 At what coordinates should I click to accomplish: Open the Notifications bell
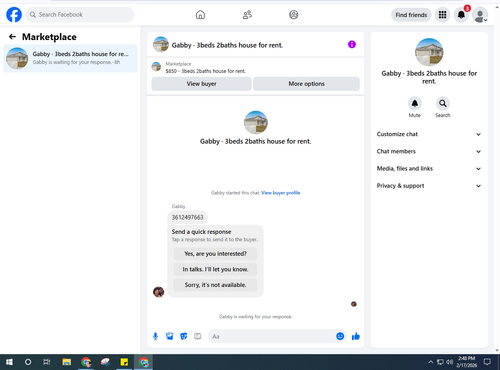[461, 15]
